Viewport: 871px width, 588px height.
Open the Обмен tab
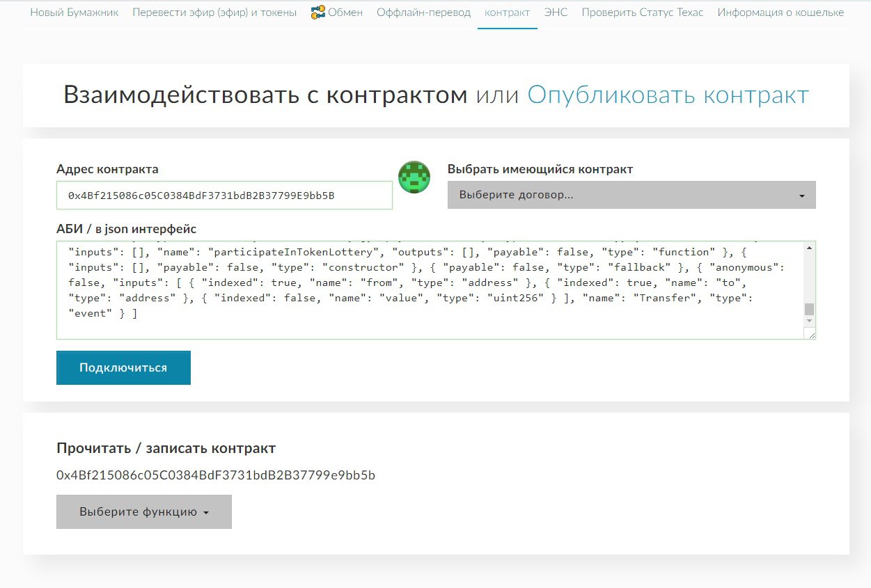345,13
